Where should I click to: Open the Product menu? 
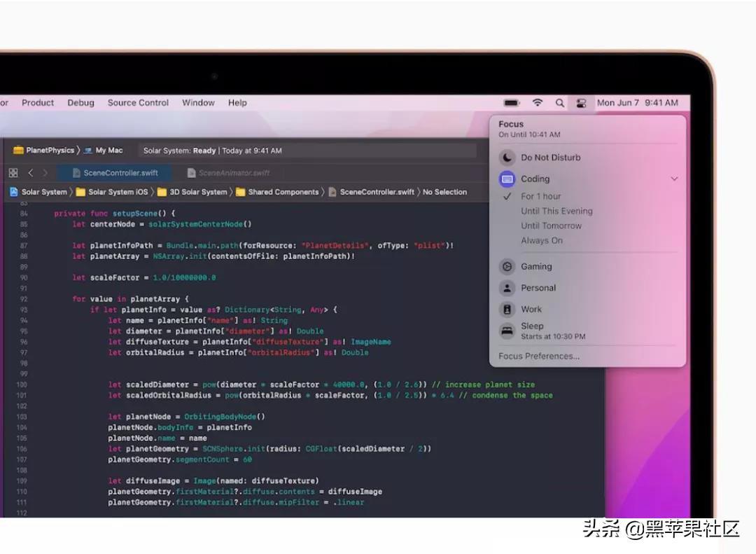pyautogui.click(x=38, y=103)
